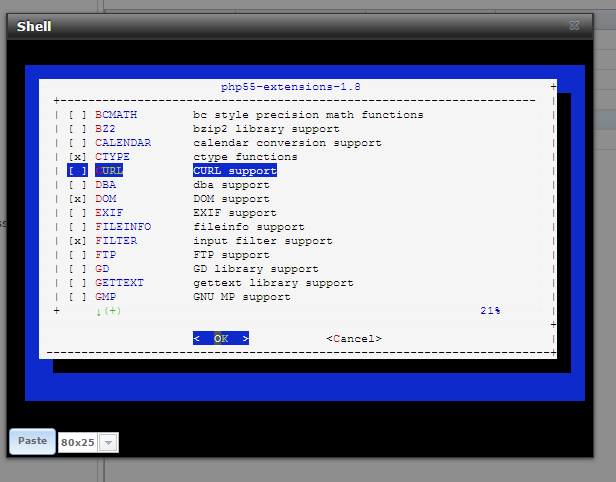616x482 pixels.
Task: Click the 80x25 size field
Action: tap(78, 443)
